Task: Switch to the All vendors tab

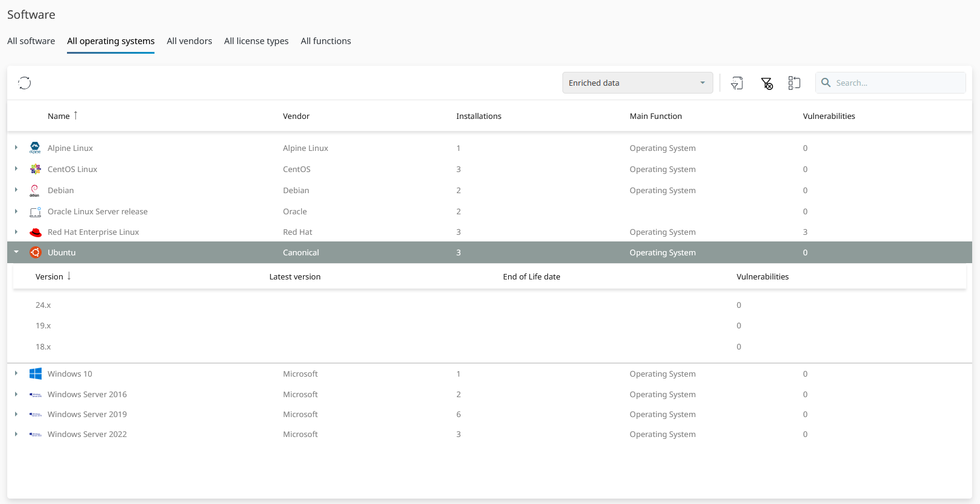Action: click(x=189, y=41)
